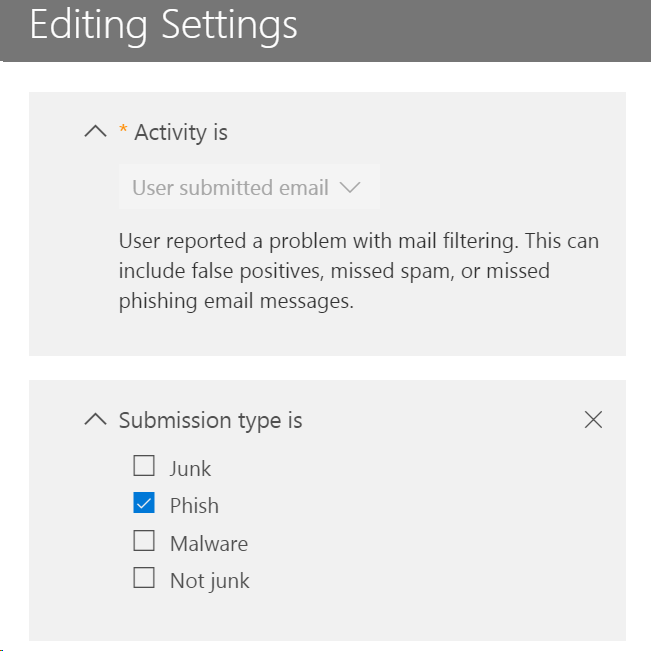This screenshot has height=651, width=651.
Task: Click the orange required asterisk marker
Action: [x=123, y=132]
